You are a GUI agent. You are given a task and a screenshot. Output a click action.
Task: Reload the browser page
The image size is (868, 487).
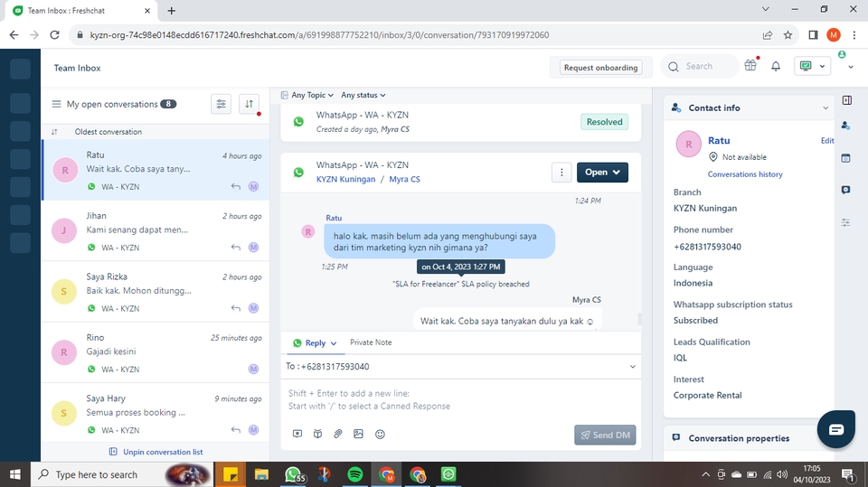point(54,35)
